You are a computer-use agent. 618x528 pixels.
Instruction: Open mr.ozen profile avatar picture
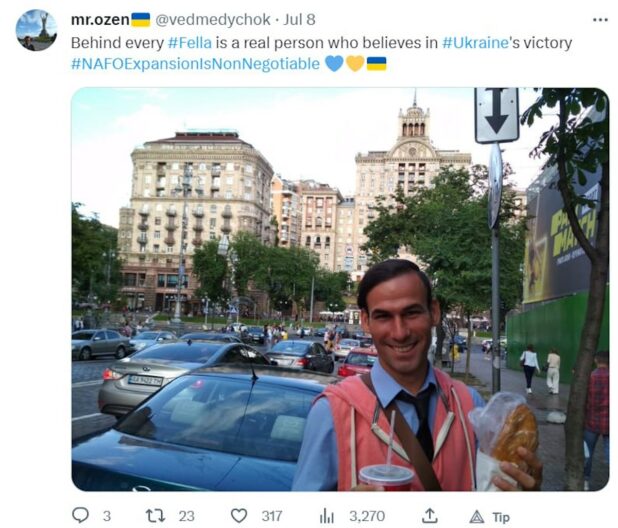36,30
